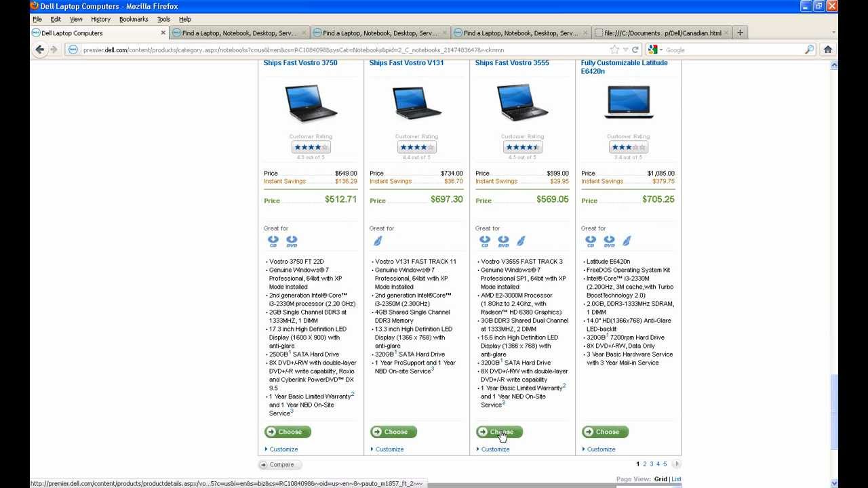Choose the Vostro 3555 laptop
The width and height of the screenshot is (868, 488).
click(499, 432)
